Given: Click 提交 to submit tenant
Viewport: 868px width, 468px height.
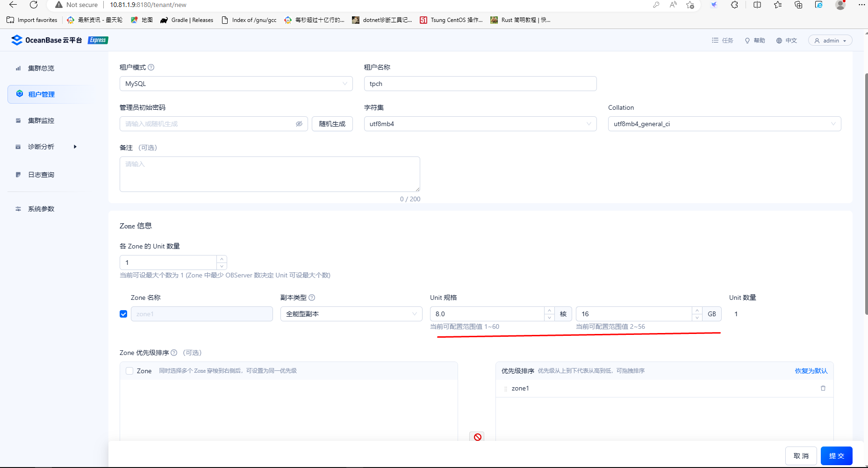Looking at the screenshot, I should tap(837, 456).
